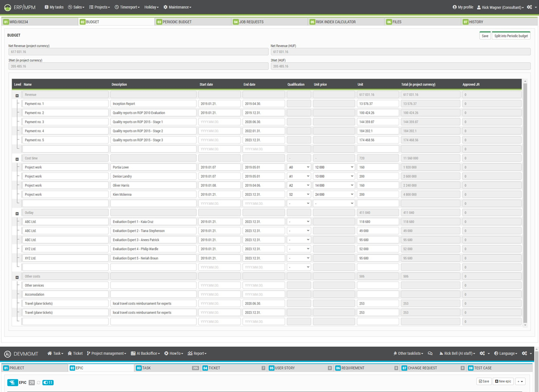The width and height of the screenshot is (539, 392).
Task: Switch to the PERIODIC BUDGET tab
Action: [193, 22]
